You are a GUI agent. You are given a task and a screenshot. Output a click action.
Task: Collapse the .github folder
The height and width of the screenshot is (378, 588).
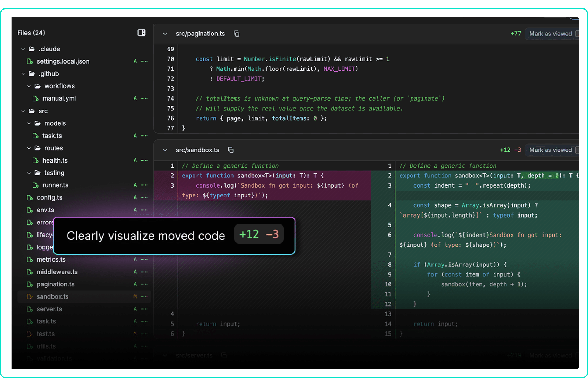(23, 74)
